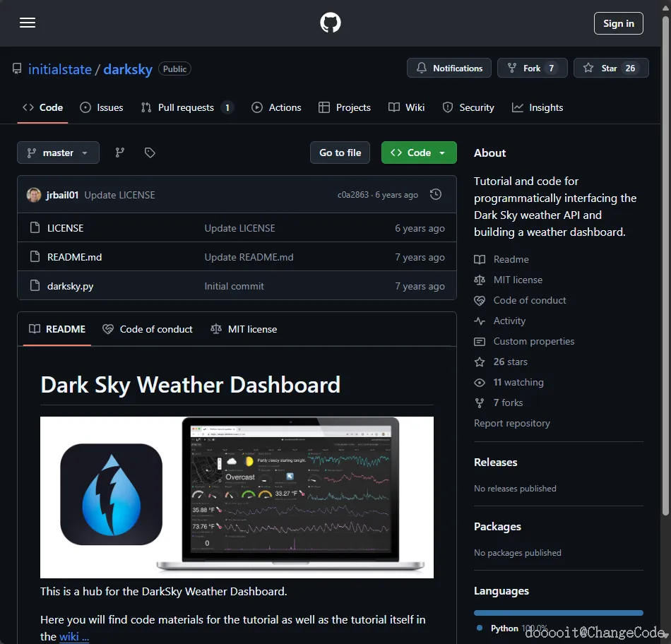
Task: Open the darksky repository link
Action: (128, 69)
